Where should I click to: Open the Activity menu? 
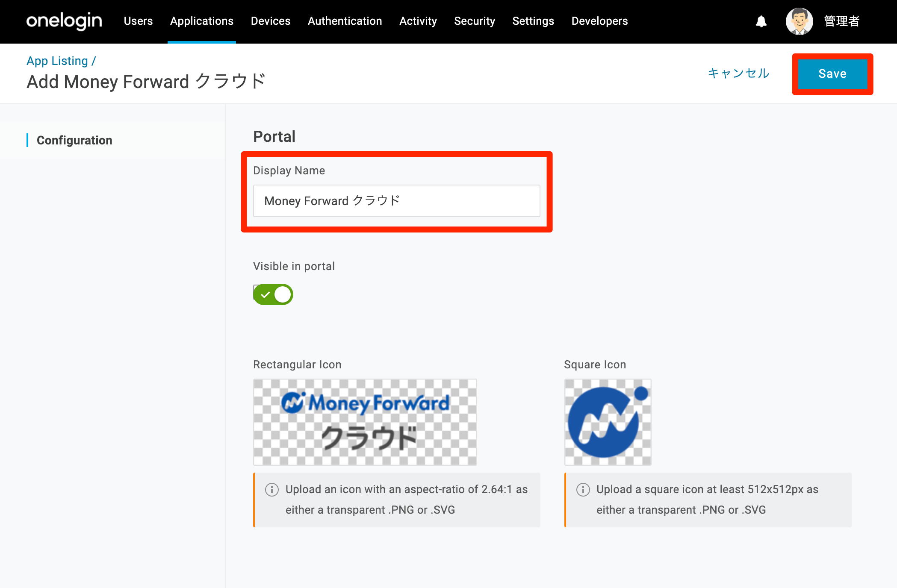418,21
